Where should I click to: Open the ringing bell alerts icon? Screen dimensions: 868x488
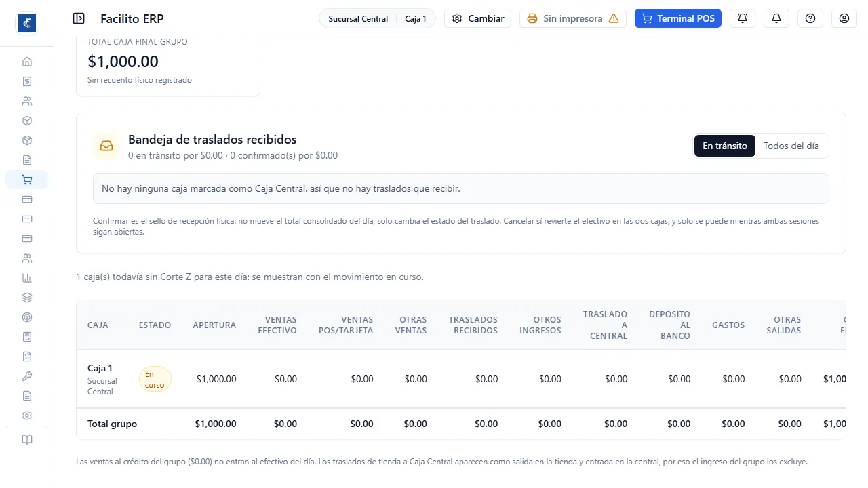743,18
